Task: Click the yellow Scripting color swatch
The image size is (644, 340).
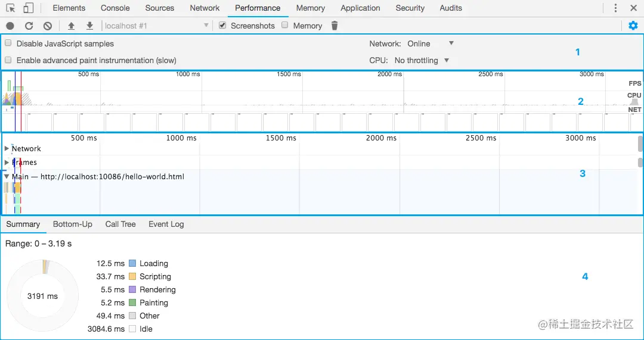Action: (132, 276)
